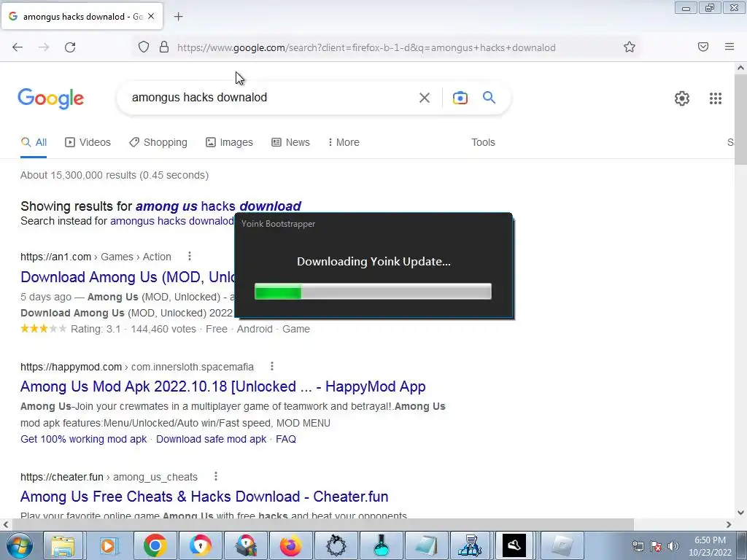
Task: Click the horizontal scrollbar left arrow
Action: pyautogui.click(x=6, y=525)
